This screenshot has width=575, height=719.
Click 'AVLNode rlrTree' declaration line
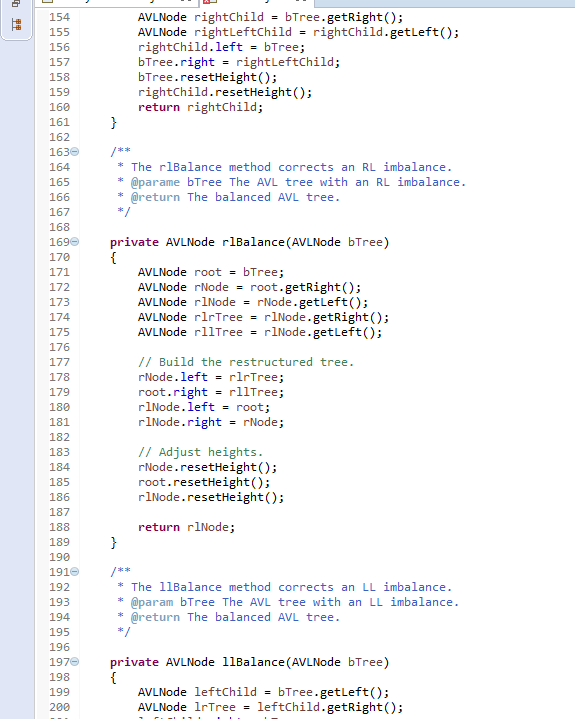coord(263,317)
